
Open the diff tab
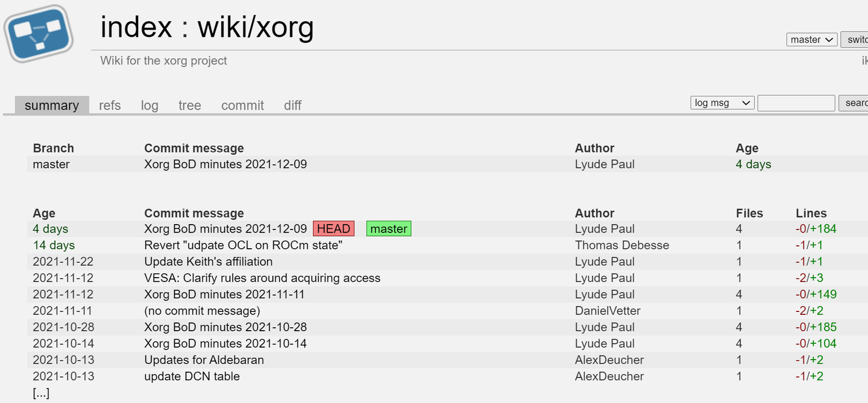click(292, 105)
